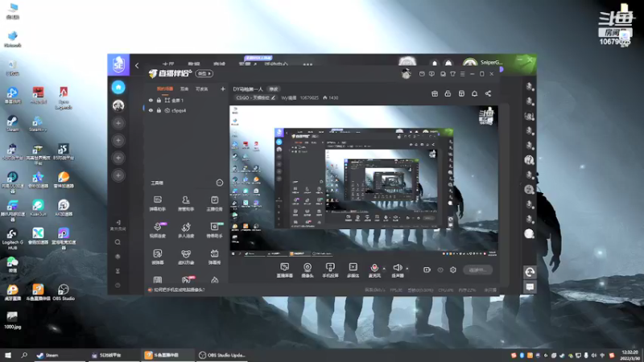Toggle the lock on the c5pqs4 source
The image size is (644, 362).
tap(159, 110)
